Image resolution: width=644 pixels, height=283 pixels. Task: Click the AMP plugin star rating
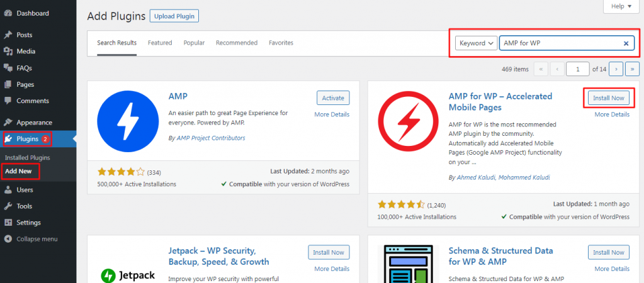click(x=121, y=172)
